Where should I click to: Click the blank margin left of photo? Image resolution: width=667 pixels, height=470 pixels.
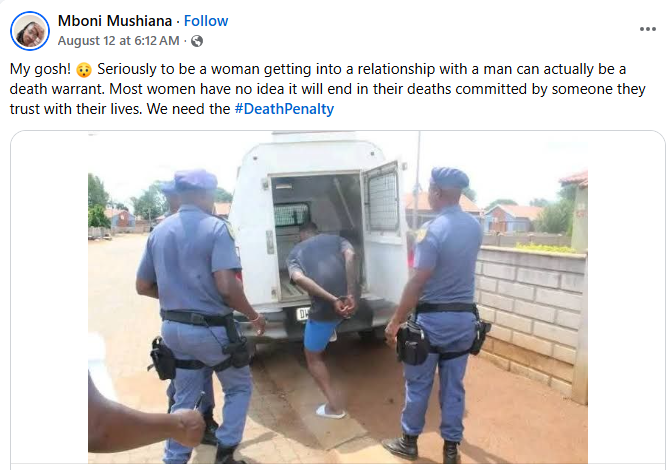click(49, 298)
